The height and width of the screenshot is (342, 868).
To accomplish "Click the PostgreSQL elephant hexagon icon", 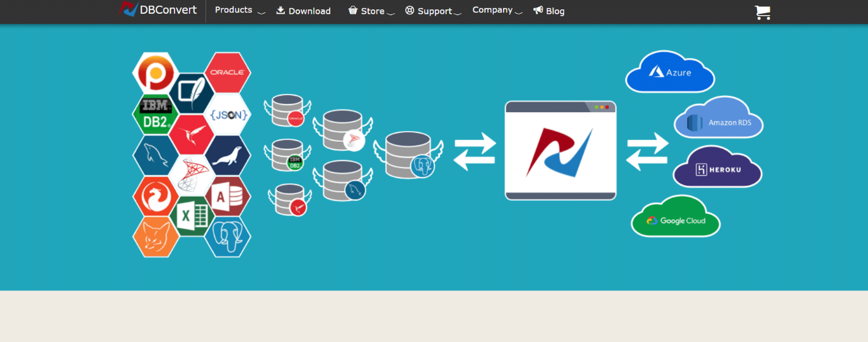I will click(228, 237).
